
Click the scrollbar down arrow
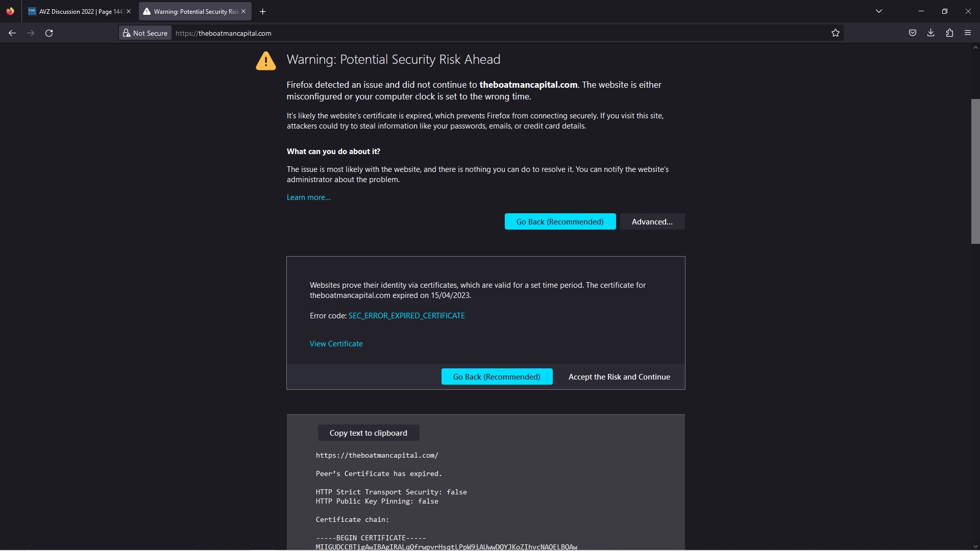click(975, 546)
